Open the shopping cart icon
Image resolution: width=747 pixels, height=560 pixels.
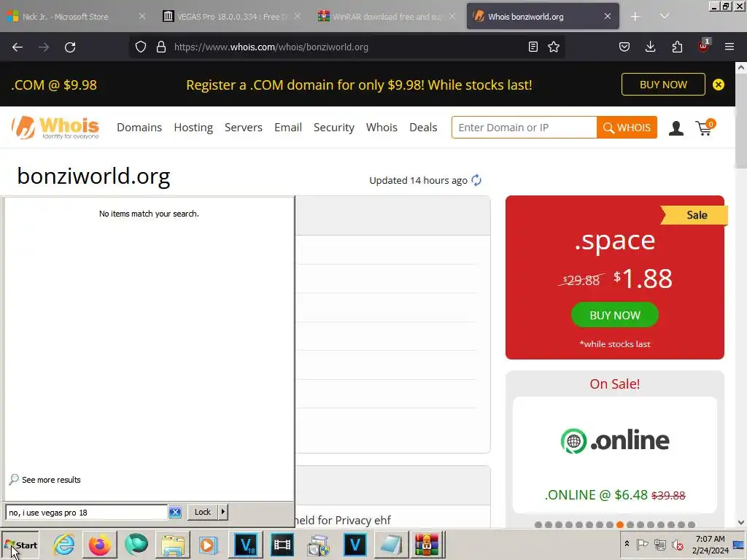(705, 127)
